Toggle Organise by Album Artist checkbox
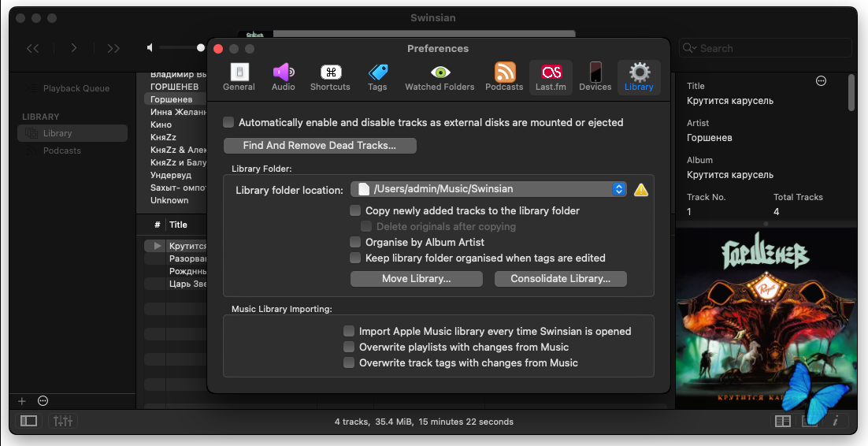 point(356,243)
